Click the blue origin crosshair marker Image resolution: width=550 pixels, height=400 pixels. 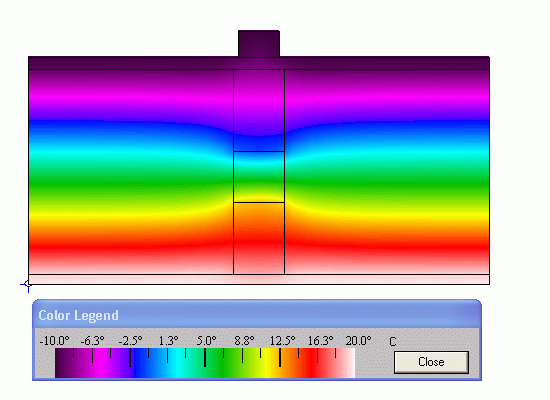(27, 285)
